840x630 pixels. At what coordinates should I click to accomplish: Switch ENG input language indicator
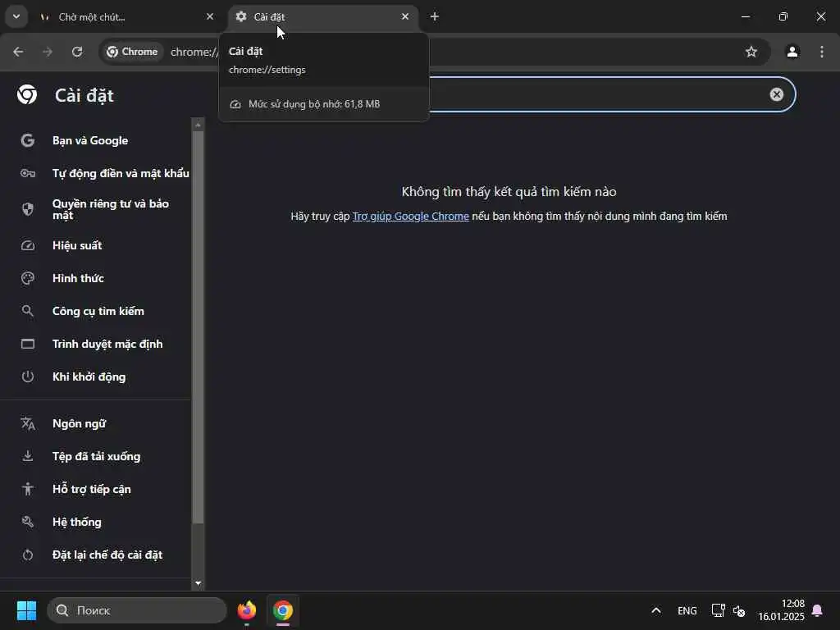[687, 610]
